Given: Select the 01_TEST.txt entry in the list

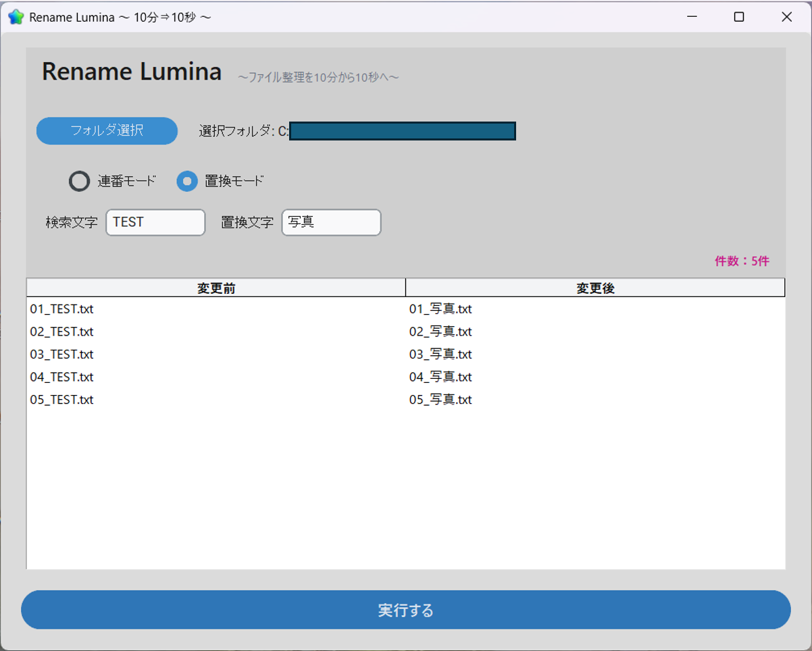Looking at the screenshot, I should [x=62, y=309].
